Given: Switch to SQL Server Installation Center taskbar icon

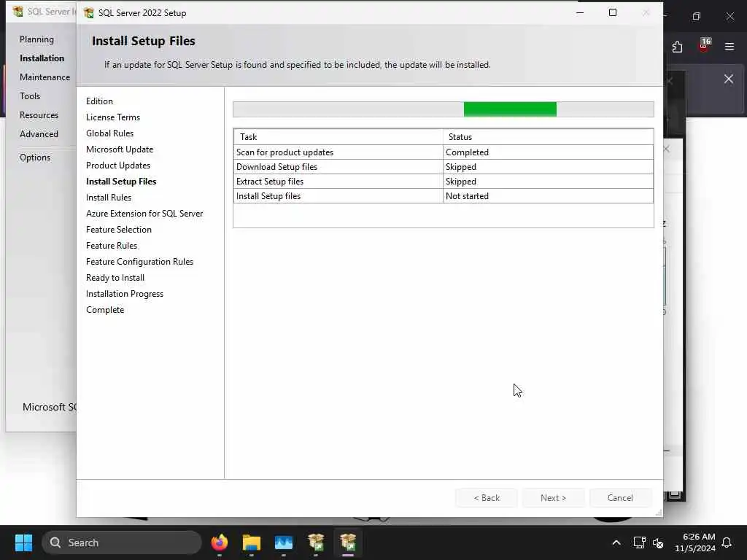Looking at the screenshot, I should [316, 542].
